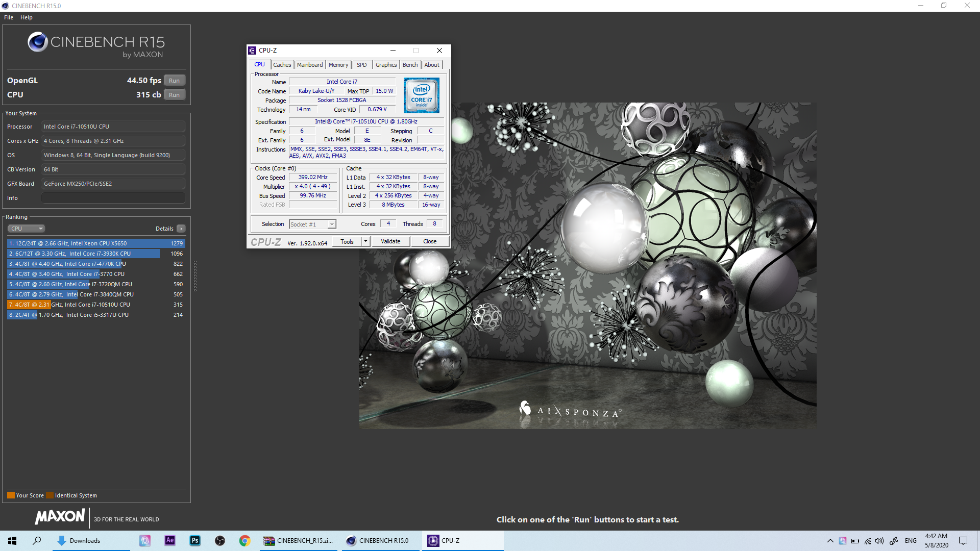Switch ENG input language in tray
This screenshot has height=551, width=980.
tap(911, 541)
